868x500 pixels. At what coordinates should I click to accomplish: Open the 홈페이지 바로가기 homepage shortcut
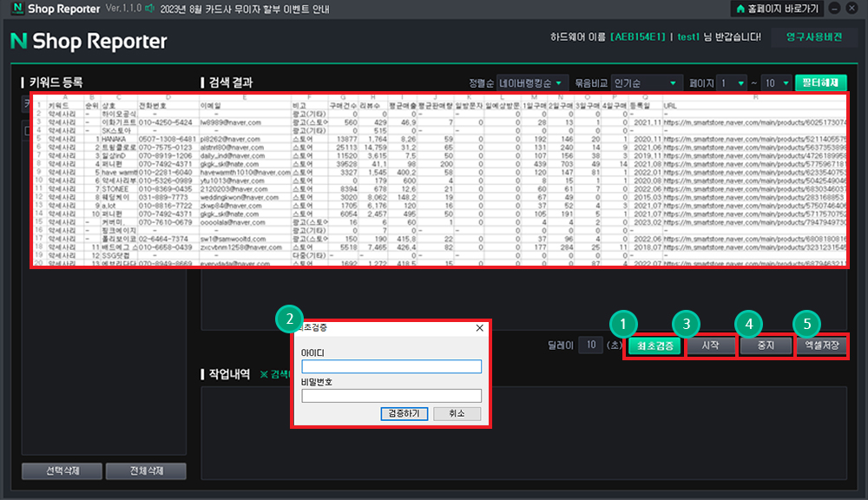point(777,9)
